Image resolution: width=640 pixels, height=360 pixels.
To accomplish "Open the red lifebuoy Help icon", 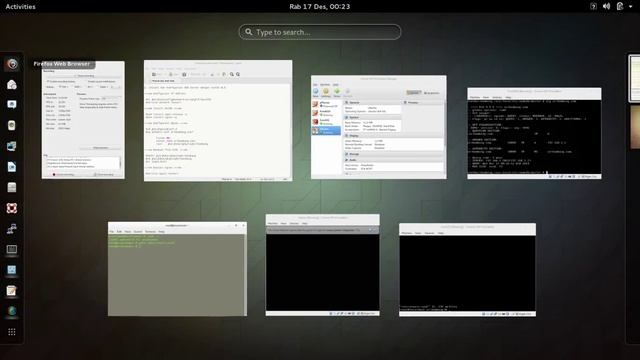I will (12, 208).
